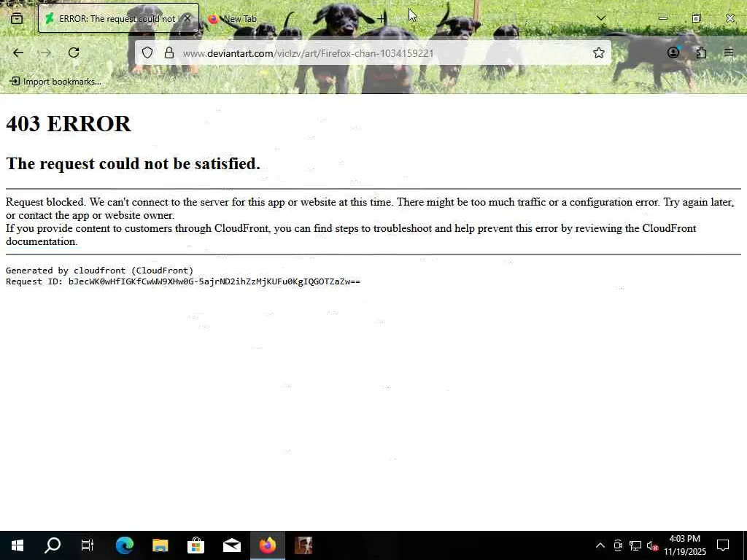Click the Meet Now tray icon
Image resolution: width=747 pixels, height=560 pixels.
(618, 545)
